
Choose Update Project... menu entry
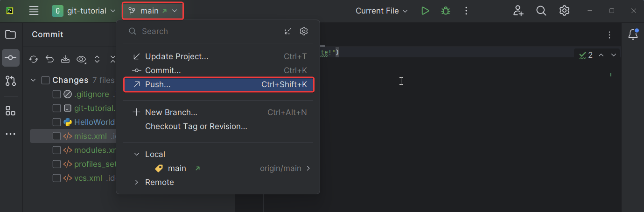tap(176, 56)
